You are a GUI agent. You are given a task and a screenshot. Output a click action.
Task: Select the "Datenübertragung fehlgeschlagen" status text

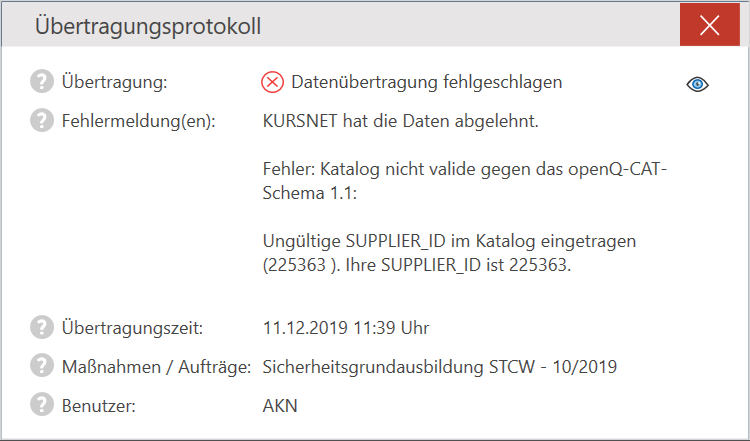[426, 82]
